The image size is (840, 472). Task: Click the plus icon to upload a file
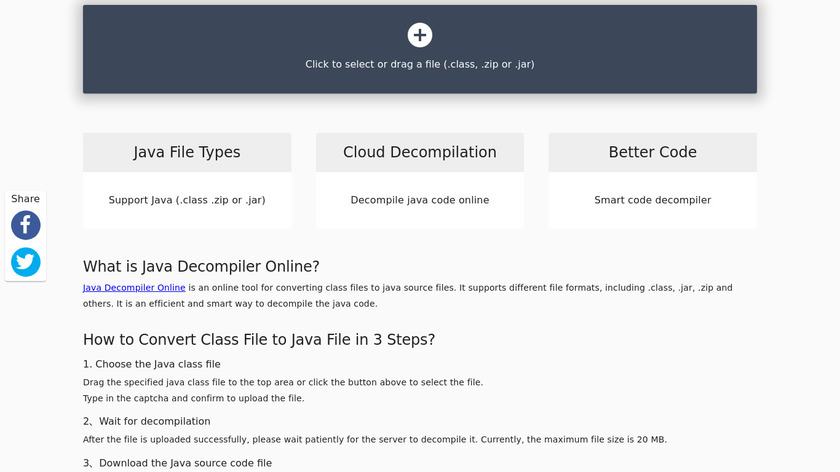(x=420, y=35)
